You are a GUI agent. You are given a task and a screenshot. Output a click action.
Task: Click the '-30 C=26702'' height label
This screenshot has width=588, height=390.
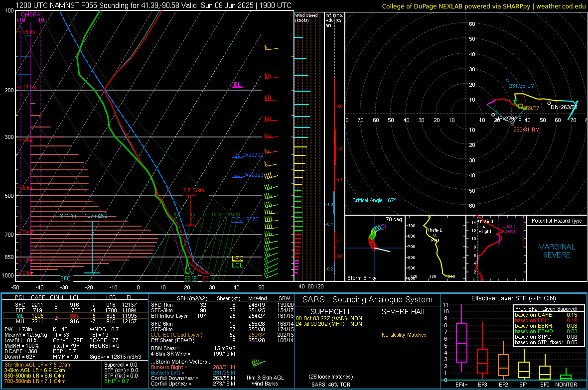248,155
